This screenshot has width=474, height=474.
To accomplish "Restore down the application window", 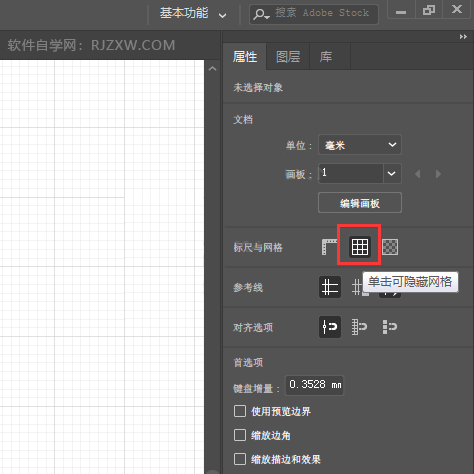I will (429, 10).
